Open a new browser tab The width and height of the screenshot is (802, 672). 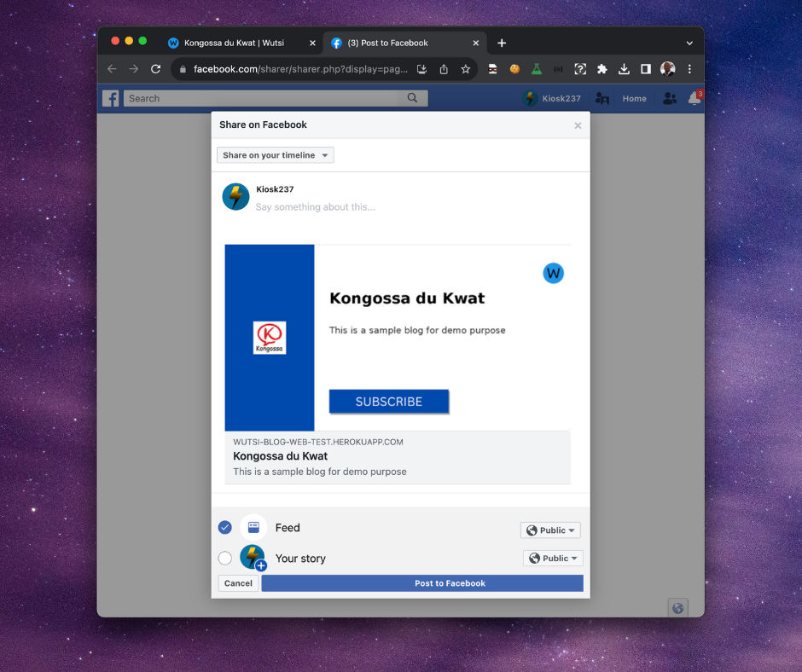[x=502, y=43]
